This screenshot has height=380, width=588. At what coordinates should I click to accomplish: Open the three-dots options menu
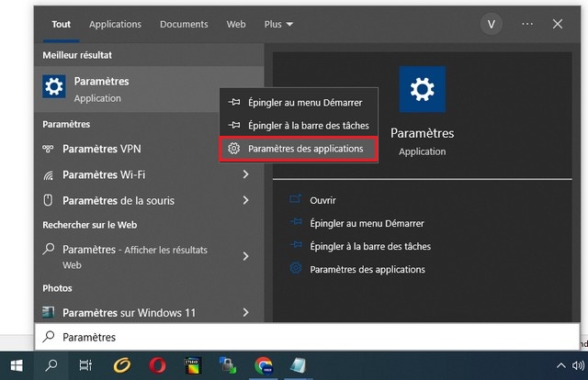click(527, 24)
